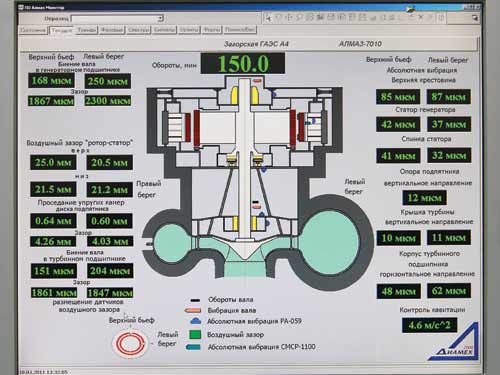
Task: Click the 4.6 м/с^2 cavitation control value
Action: point(429,325)
